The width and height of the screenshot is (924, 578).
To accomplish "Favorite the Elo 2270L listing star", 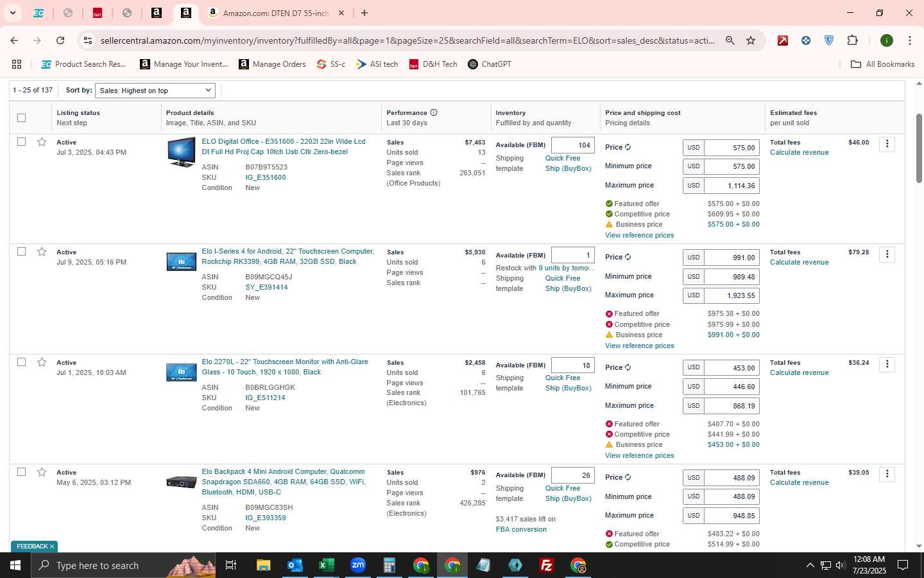I will (x=42, y=362).
